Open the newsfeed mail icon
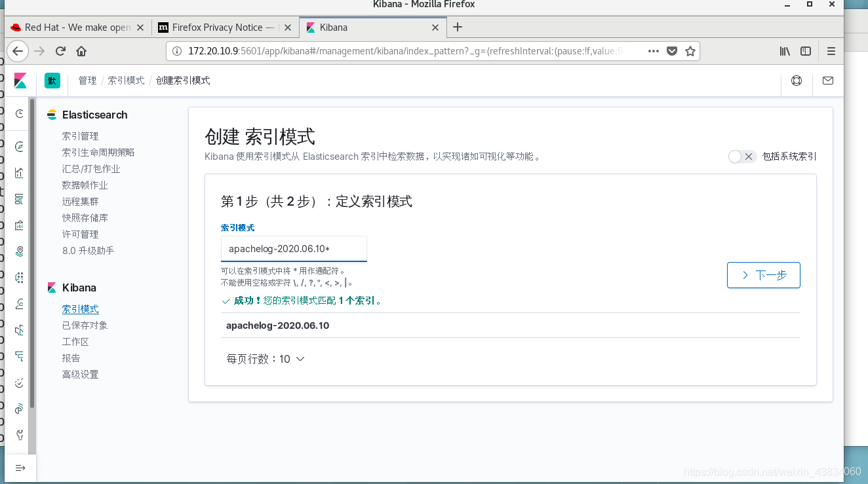This screenshot has width=868, height=484. point(828,81)
